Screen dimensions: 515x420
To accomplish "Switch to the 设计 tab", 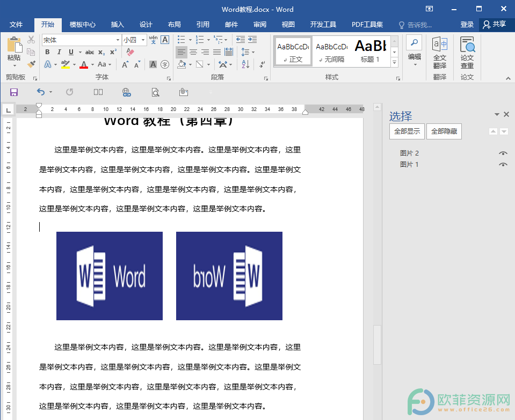I will click(x=146, y=25).
